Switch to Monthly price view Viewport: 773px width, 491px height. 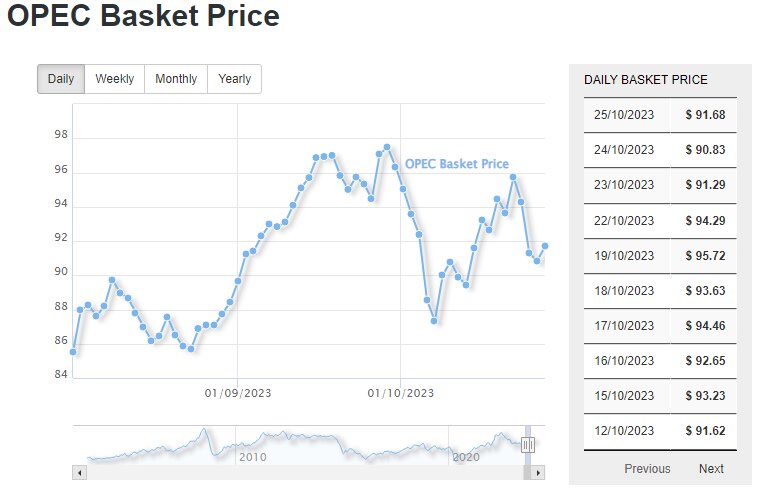tap(176, 79)
